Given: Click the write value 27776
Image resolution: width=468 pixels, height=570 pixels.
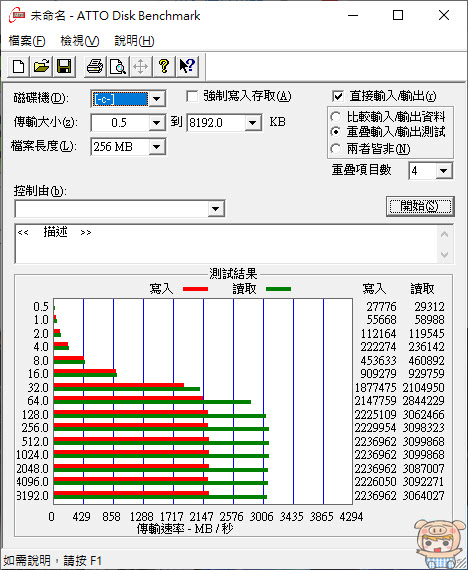Looking at the screenshot, I should [x=381, y=307].
